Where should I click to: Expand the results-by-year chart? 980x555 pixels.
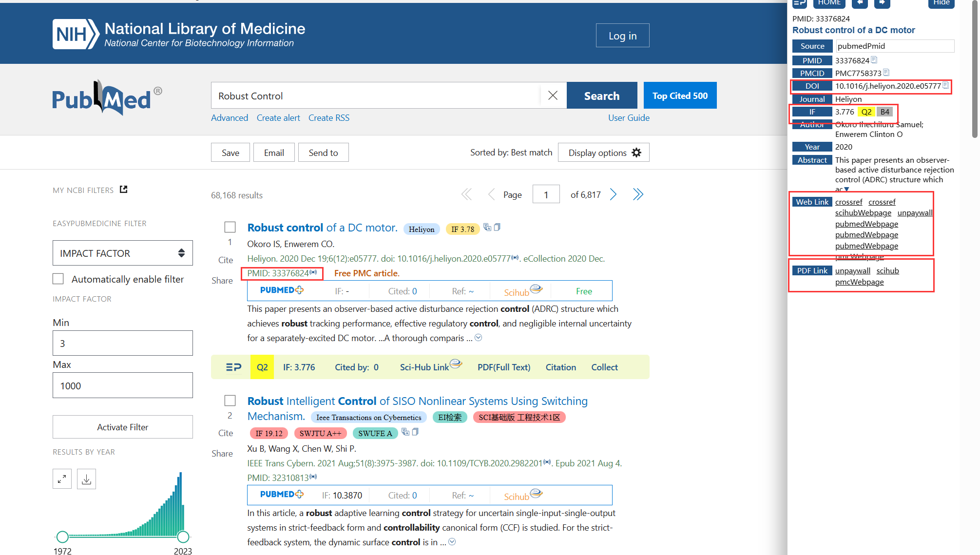point(62,479)
